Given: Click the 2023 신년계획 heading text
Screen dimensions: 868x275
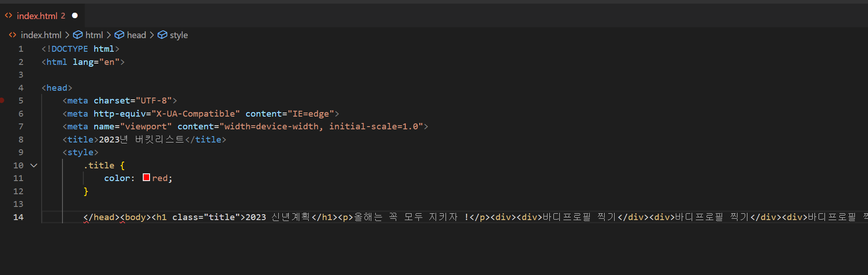Looking at the screenshot, I should (x=278, y=217).
